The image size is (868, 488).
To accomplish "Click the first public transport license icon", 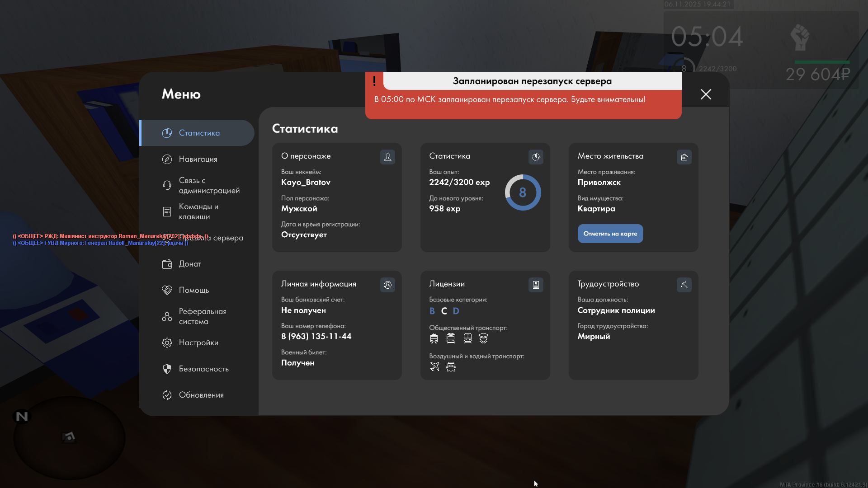I will click(434, 338).
